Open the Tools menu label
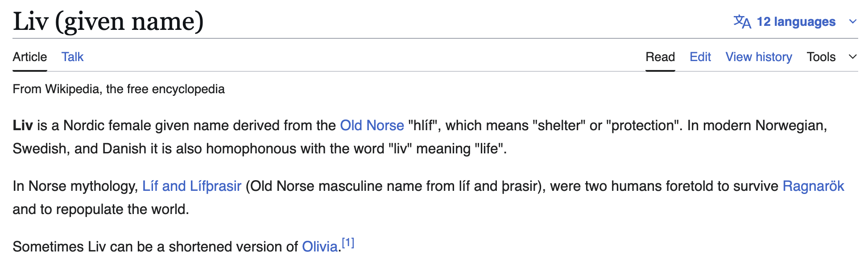 821,57
